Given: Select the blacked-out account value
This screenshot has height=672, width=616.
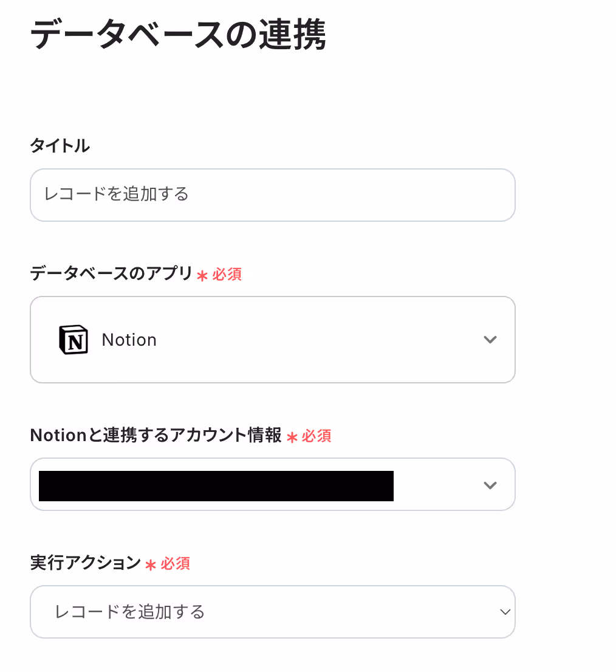Looking at the screenshot, I should point(216,485).
